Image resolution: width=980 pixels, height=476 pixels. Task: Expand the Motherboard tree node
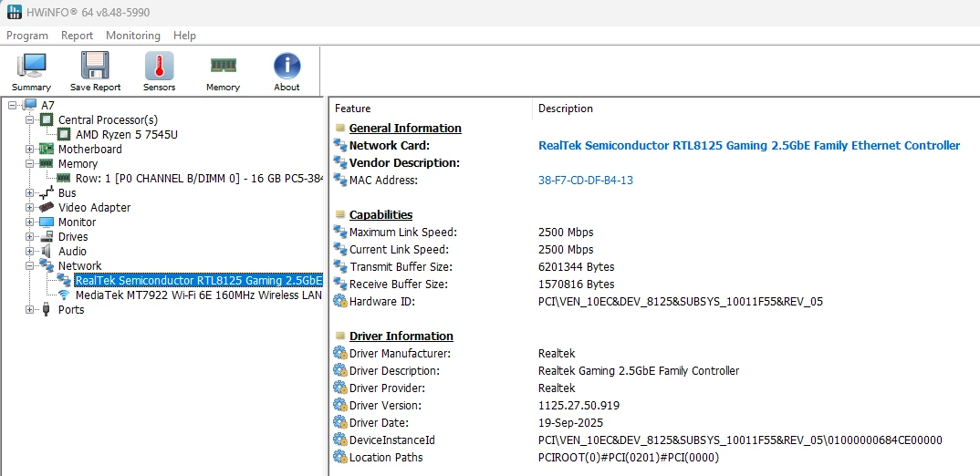(29, 149)
